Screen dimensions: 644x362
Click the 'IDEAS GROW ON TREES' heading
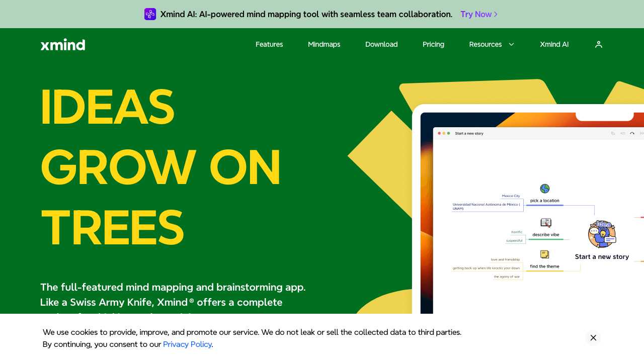160,167
